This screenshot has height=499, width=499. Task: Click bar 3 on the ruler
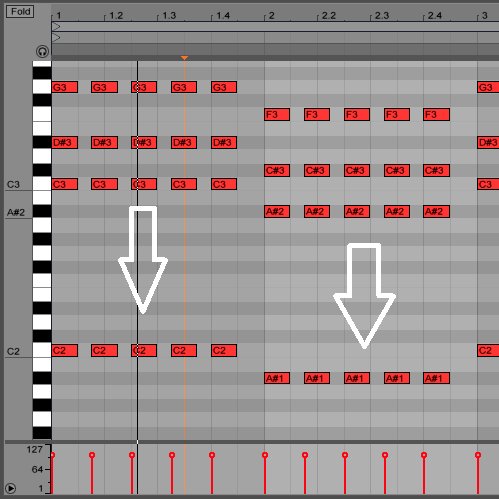[x=485, y=16]
